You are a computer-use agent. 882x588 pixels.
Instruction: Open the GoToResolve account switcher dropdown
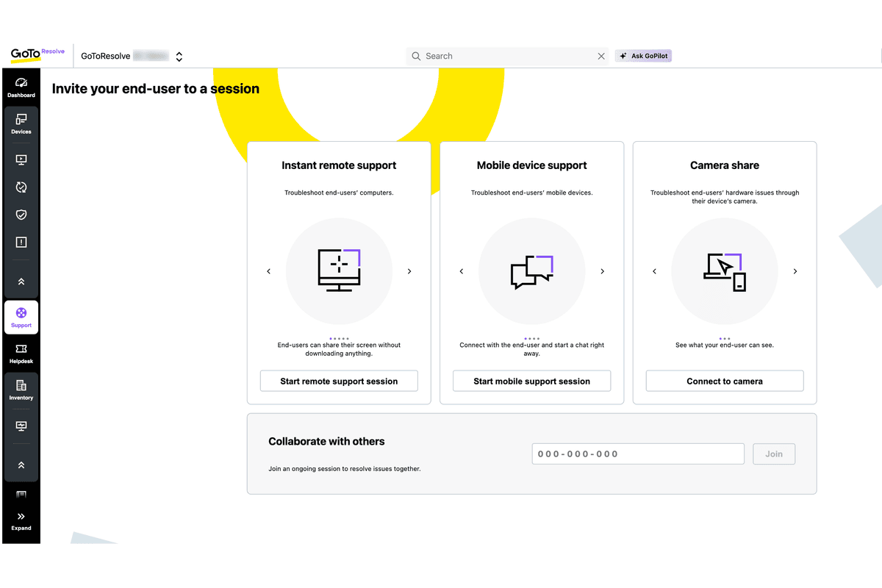(x=179, y=56)
